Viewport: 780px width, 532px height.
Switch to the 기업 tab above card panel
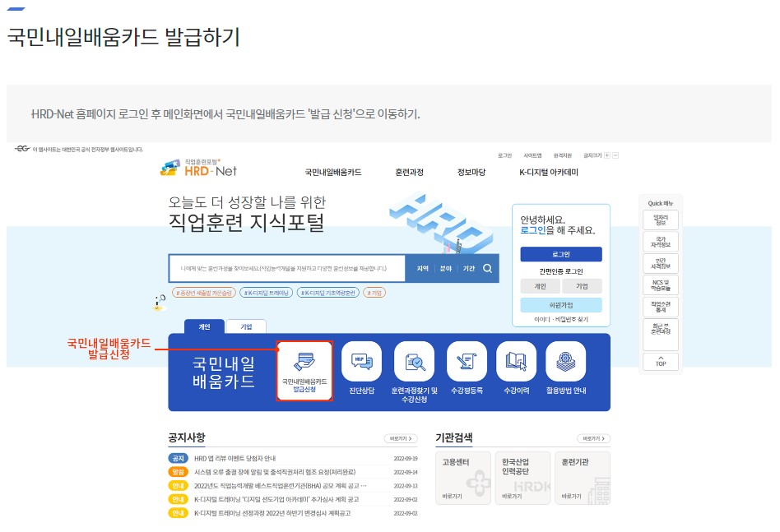(x=246, y=326)
